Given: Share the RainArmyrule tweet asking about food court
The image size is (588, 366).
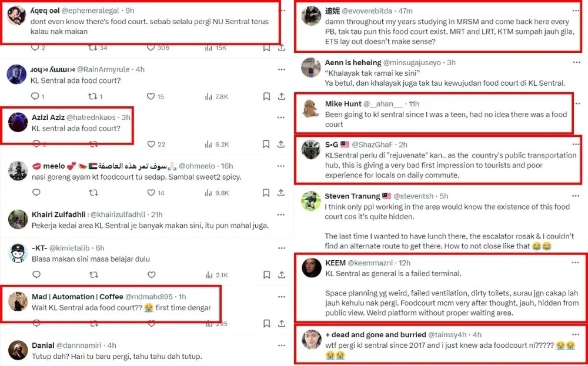Looking at the screenshot, I should pos(281,96).
